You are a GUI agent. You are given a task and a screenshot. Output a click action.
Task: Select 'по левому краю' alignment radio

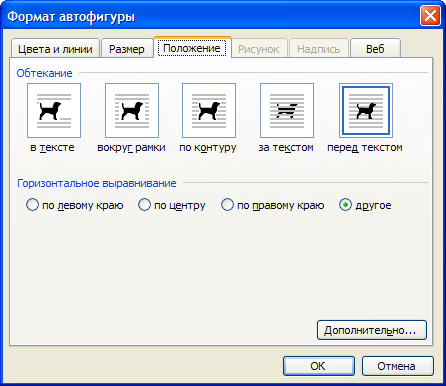point(32,205)
